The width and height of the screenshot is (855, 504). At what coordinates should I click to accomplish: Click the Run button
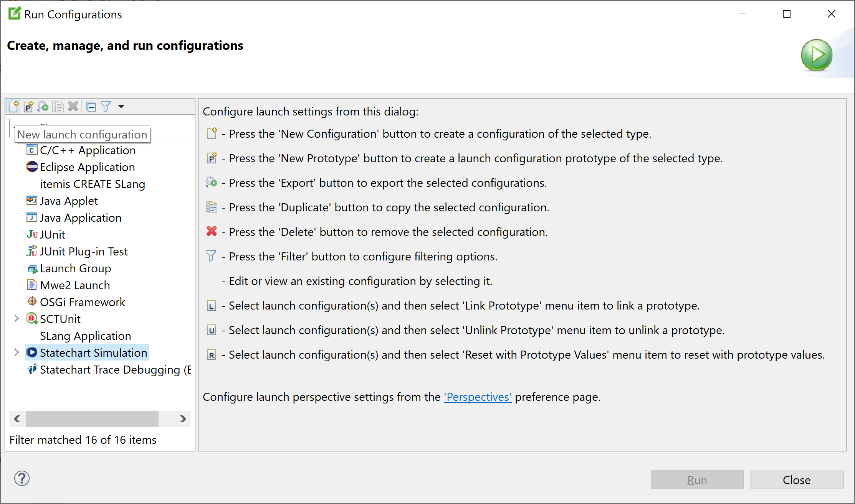[x=697, y=480]
